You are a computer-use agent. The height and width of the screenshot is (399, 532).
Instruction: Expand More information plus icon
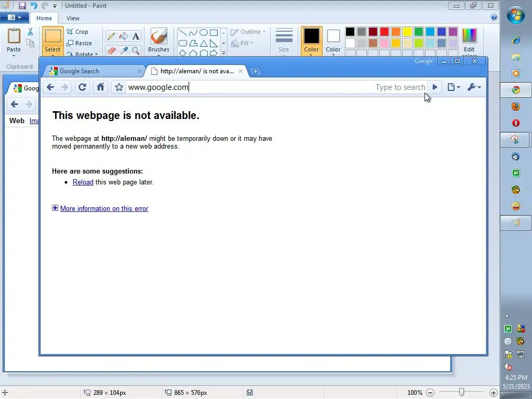click(55, 208)
